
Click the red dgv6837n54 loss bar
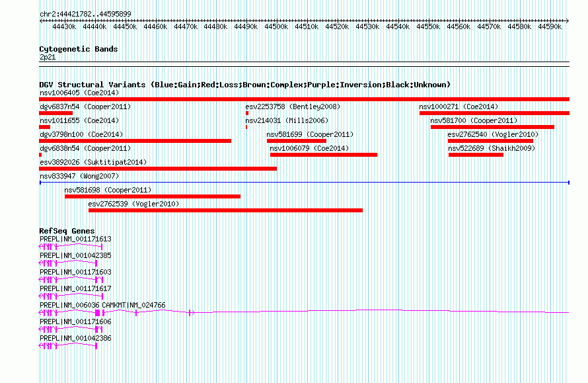click(56, 113)
